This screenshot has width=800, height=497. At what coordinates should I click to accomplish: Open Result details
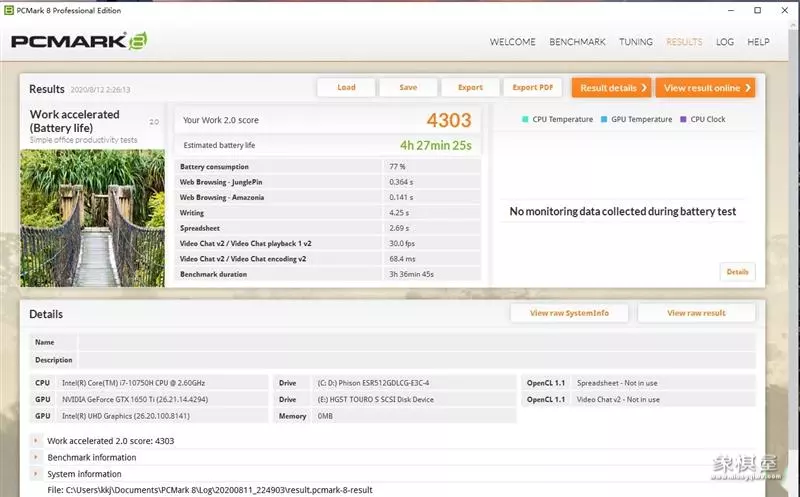tap(611, 88)
